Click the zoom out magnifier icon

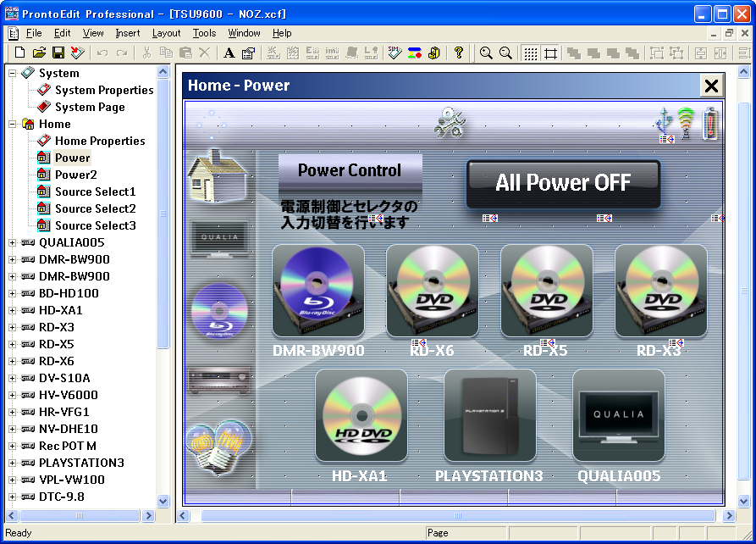505,53
